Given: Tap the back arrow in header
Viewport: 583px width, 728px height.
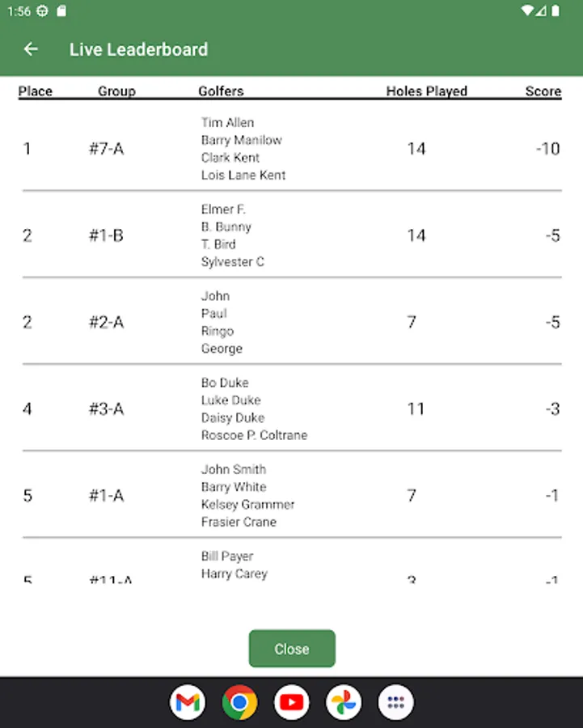Looking at the screenshot, I should pos(31,49).
